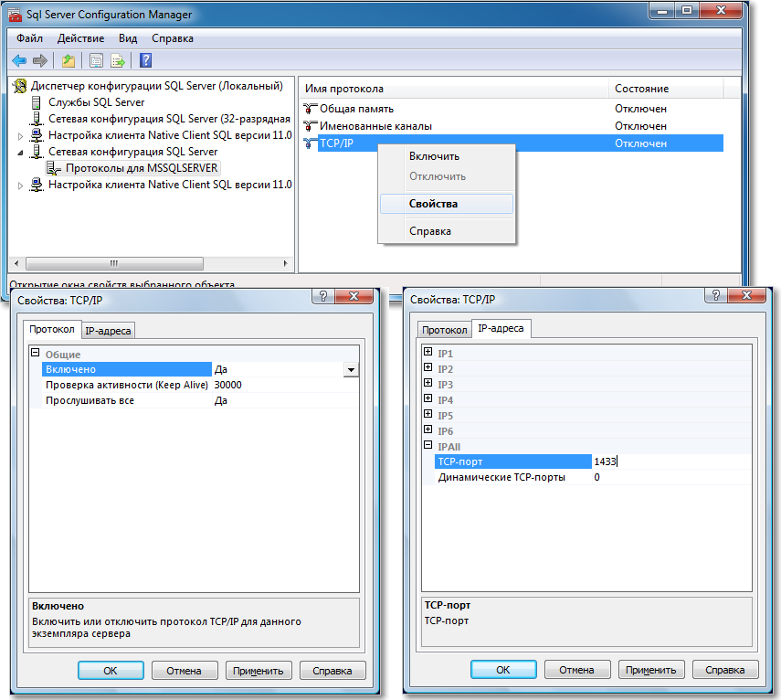
Task: Expand the IP6 section
Action: [x=427, y=429]
